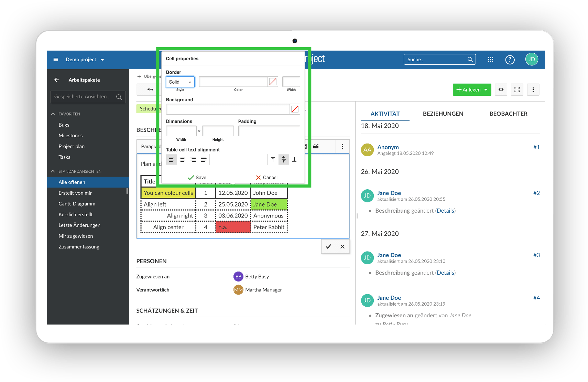Click the modules grid icon

[x=490, y=60]
